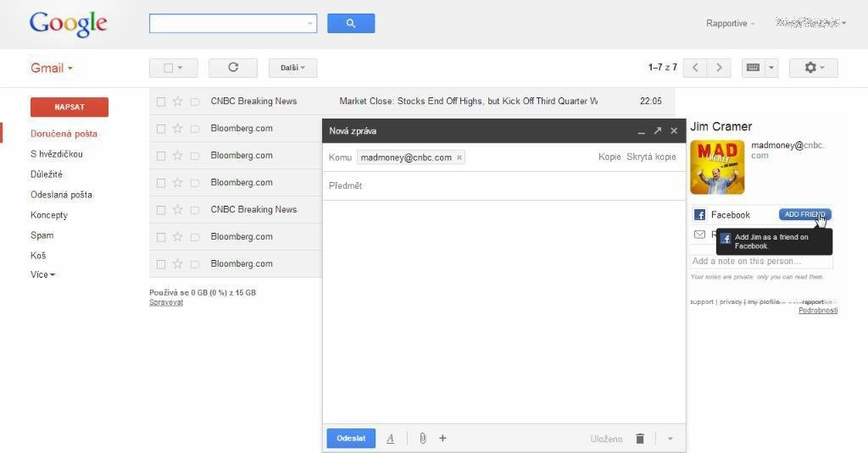868x453 pixels.
Task: Open text formatting options in compose
Action: (x=390, y=439)
